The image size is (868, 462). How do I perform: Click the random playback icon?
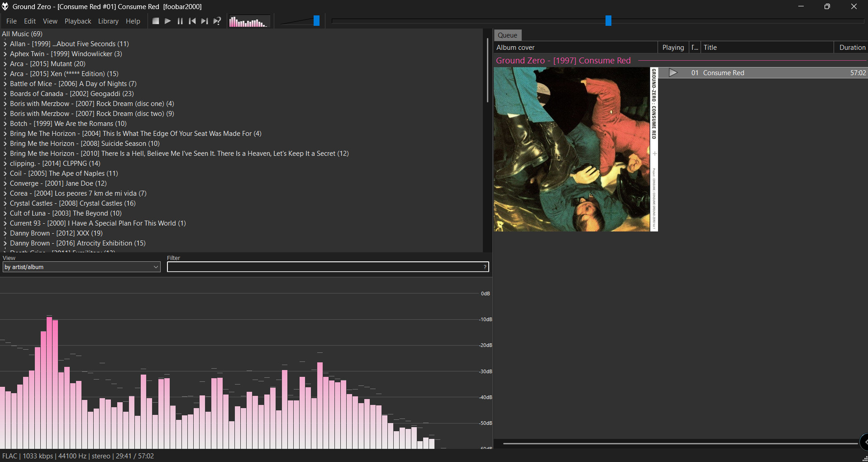coord(217,21)
